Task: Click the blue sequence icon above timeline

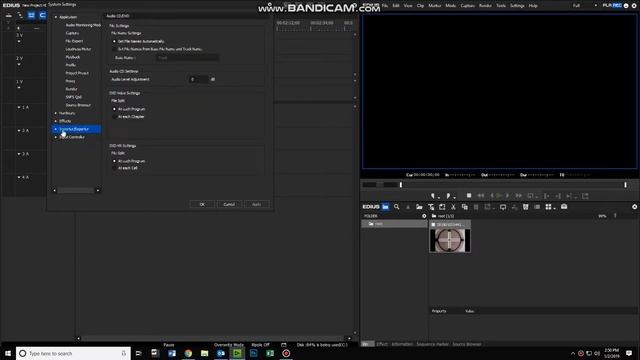Action: [x=31, y=15]
